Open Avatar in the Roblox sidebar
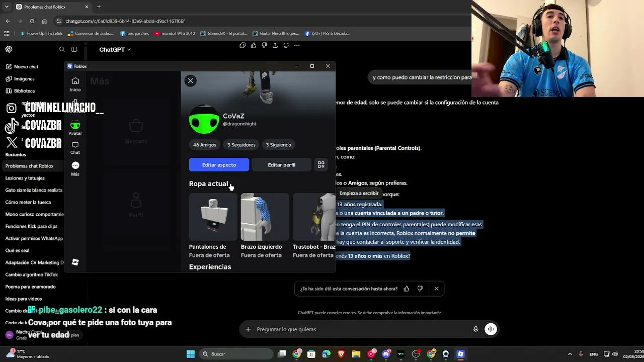The width and height of the screenshot is (644, 362). point(75,128)
